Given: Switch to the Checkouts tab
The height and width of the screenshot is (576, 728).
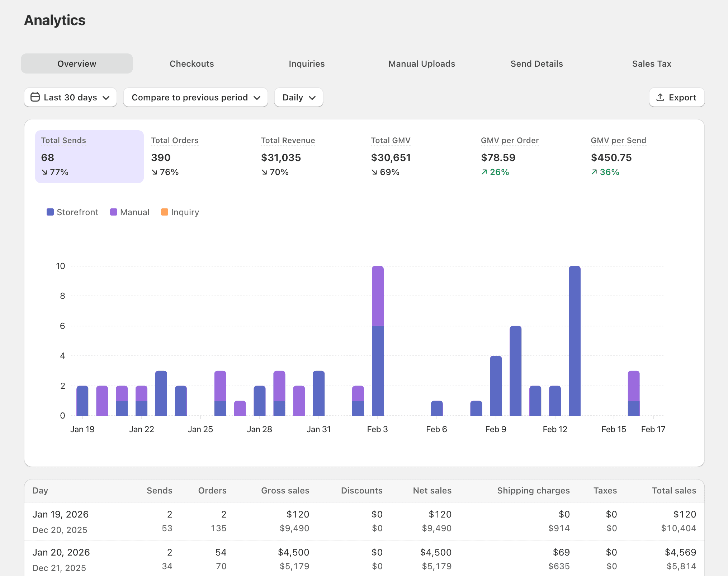Looking at the screenshot, I should [x=192, y=63].
